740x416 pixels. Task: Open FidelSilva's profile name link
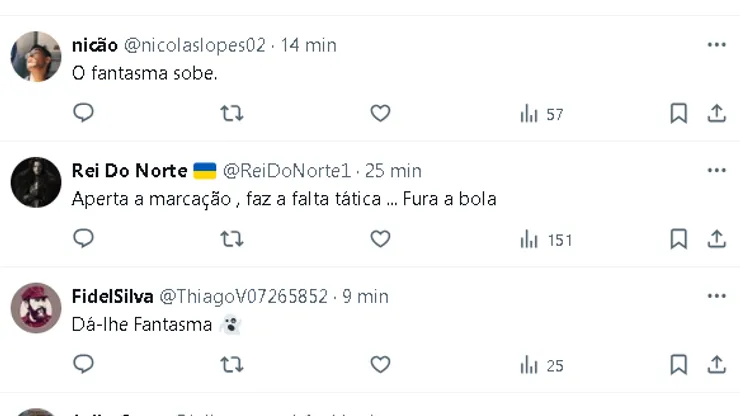[112, 297]
